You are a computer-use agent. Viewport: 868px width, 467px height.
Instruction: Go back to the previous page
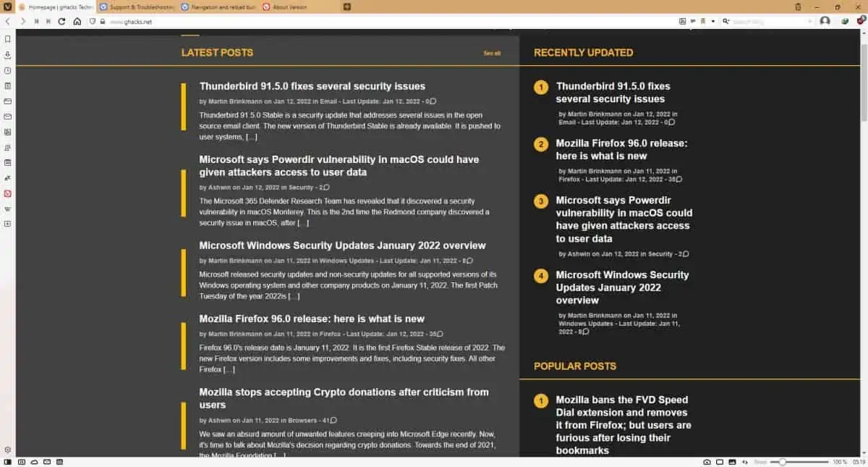(x=7, y=22)
